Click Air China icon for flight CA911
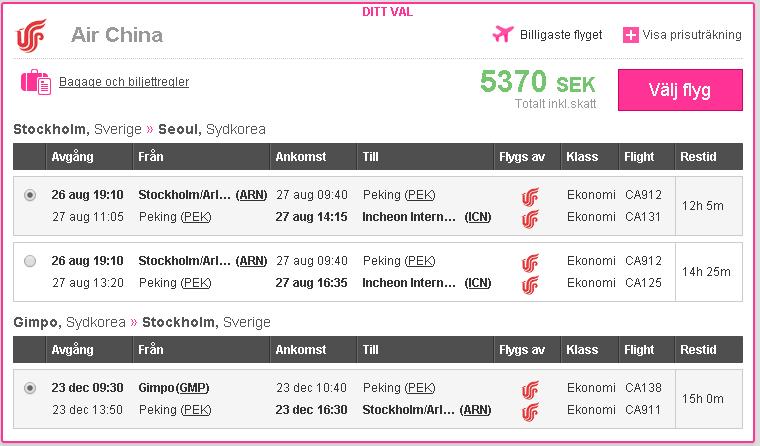760x446 pixels. pos(530,410)
